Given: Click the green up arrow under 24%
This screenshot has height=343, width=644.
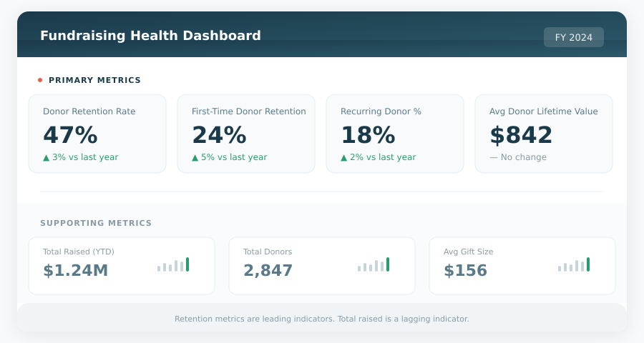Looking at the screenshot, I should (195, 157).
